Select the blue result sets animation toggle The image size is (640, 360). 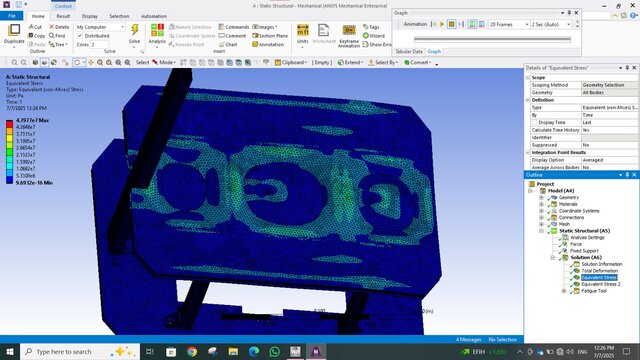coord(482,24)
